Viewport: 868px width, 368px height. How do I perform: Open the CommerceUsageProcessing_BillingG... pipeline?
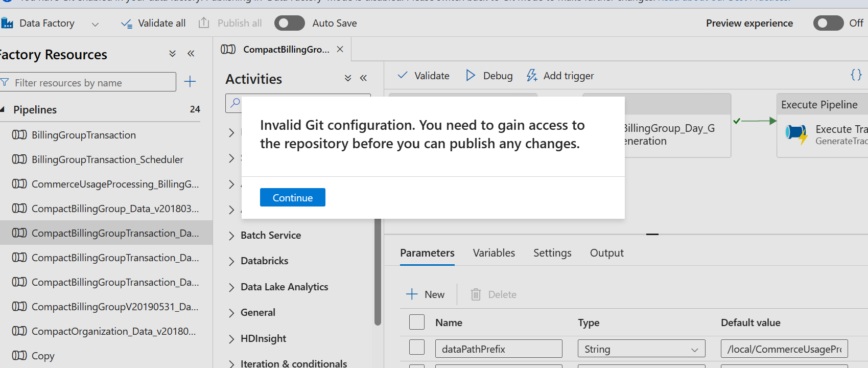tap(115, 184)
